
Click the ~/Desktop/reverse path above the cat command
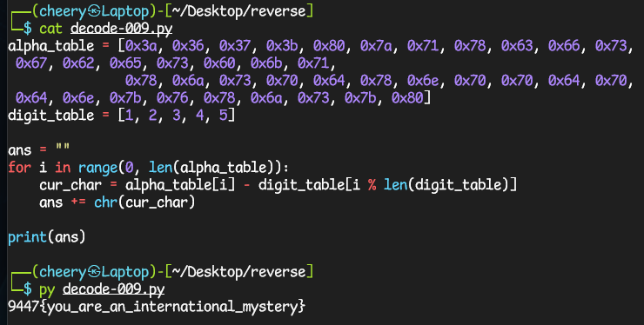pyautogui.click(x=239, y=11)
